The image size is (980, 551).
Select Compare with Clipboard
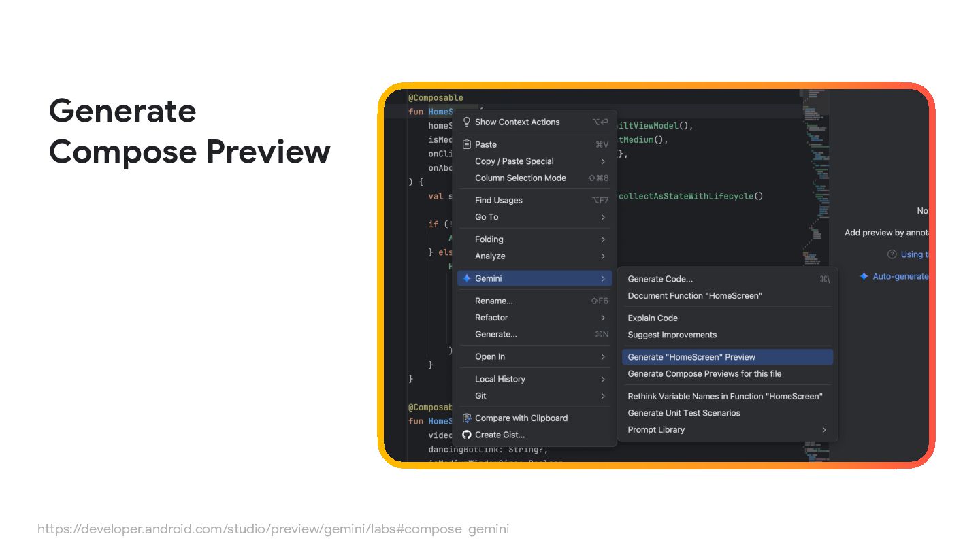[535, 418]
